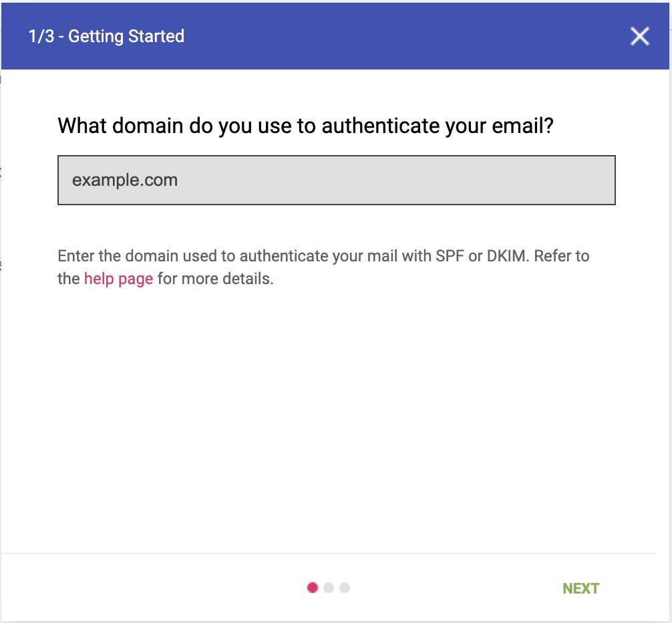
Task: Proceed to the next wizard step
Action: [x=580, y=588]
